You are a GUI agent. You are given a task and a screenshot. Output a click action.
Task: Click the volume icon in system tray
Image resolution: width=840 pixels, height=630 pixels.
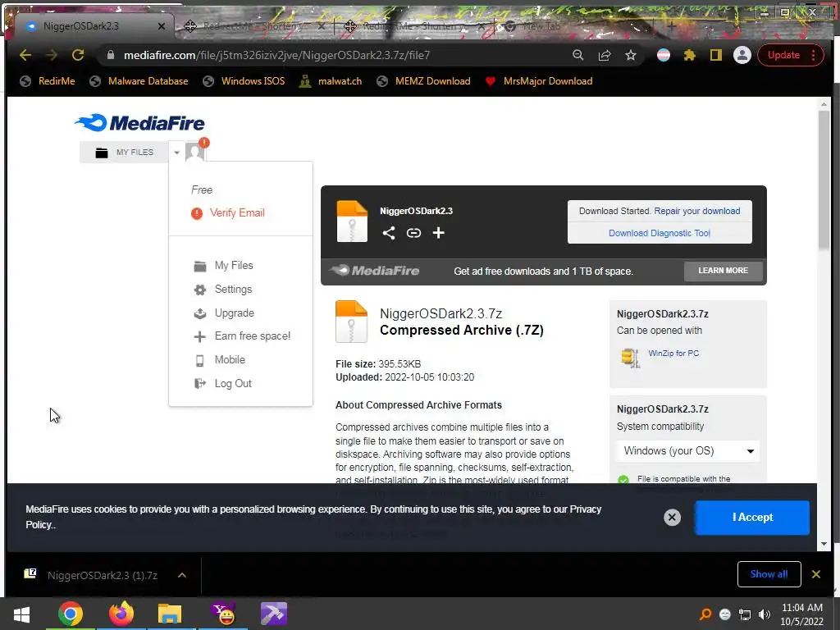point(765,614)
